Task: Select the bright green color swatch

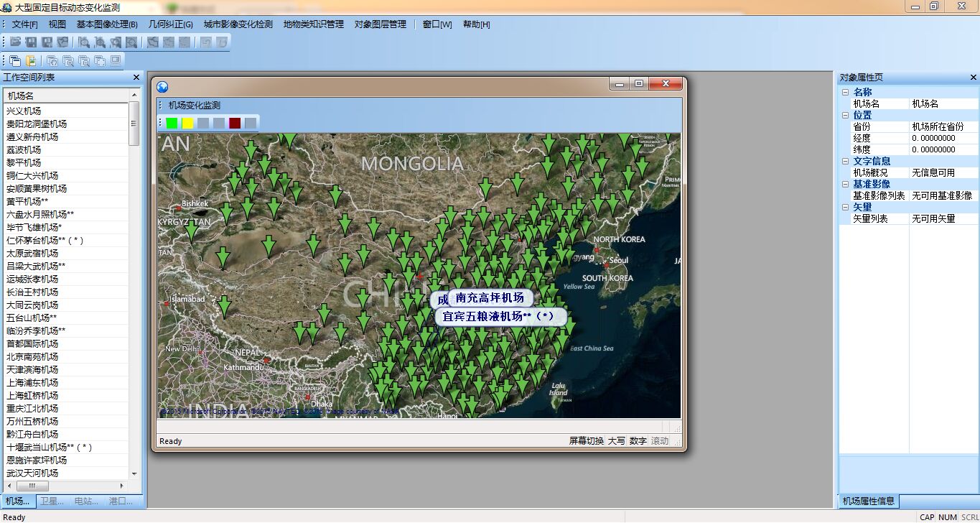Action: [x=172, y=123]
